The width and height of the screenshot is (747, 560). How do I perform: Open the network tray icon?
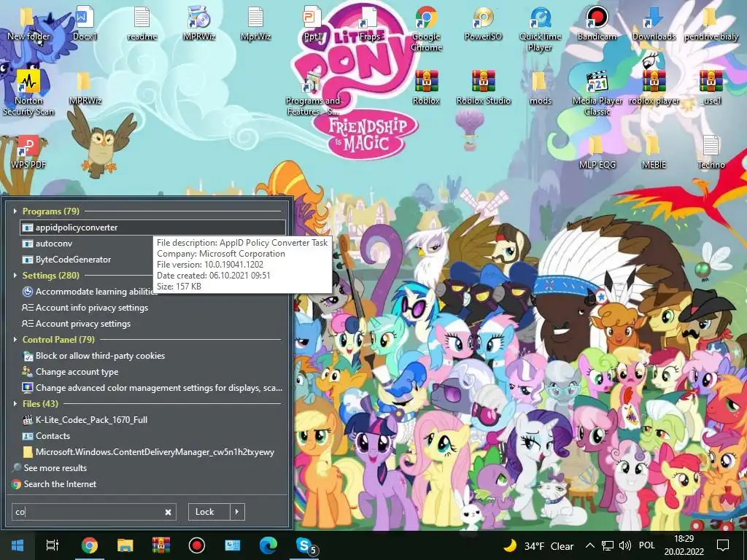[607, 545]
